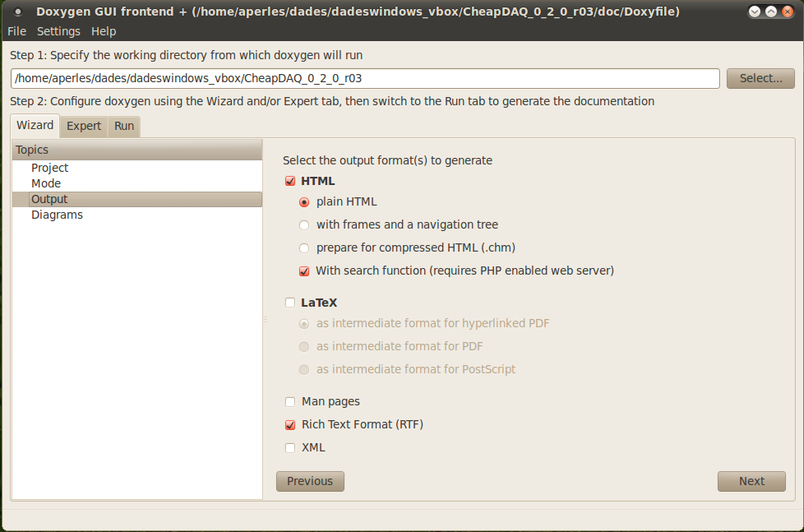The height and width of the screenshot is (532, 804).
Task: Choose with frames and a navigation tree
Action: pyautogui.click(x=304, y=225)
